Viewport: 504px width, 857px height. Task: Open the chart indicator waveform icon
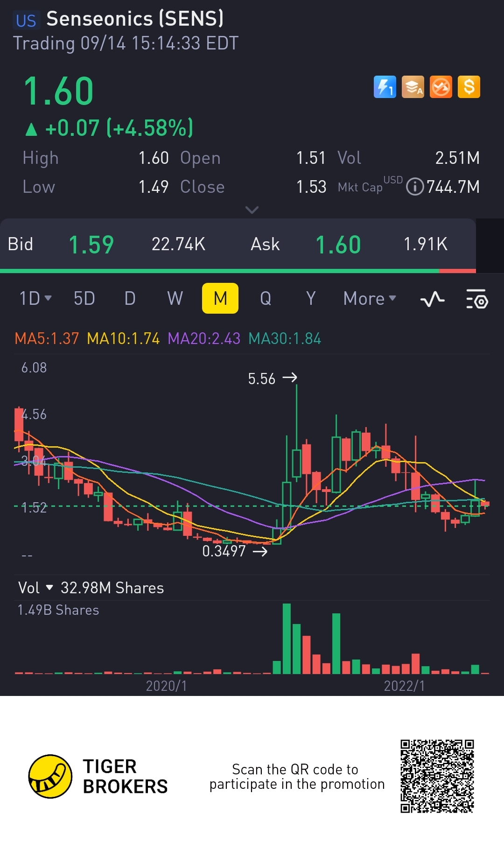point(433,299)
